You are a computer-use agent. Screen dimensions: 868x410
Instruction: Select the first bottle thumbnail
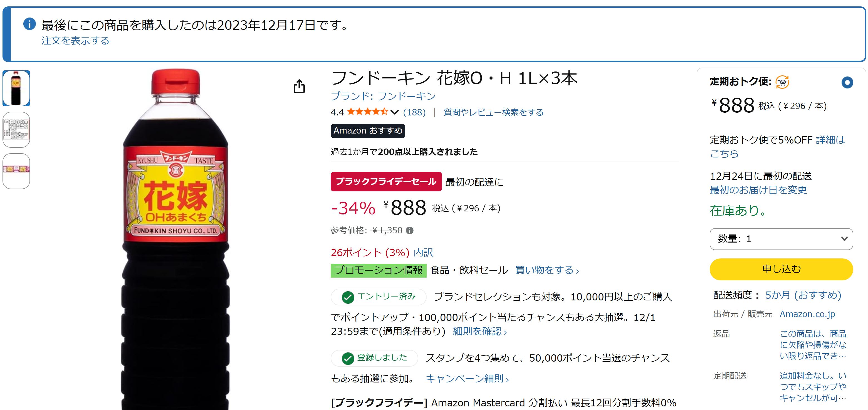coord(16,88)
